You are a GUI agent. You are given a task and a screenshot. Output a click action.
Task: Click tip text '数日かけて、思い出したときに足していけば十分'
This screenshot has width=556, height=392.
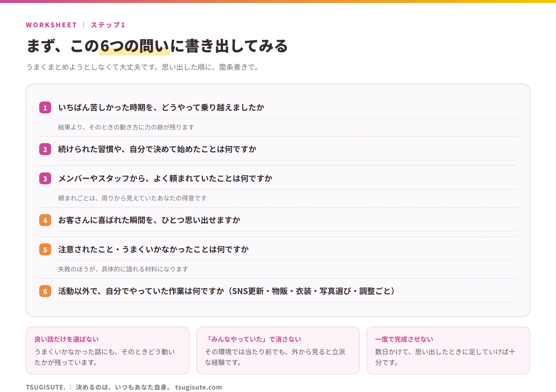click(445, 357)
